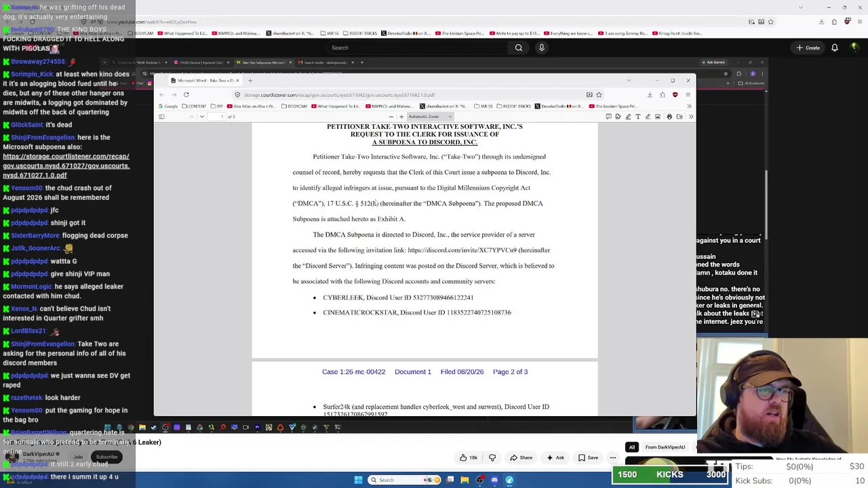Image resolution: width=868 pixels, height=488 pixels.
Task: Toggle the PDF viewer sidebar
Action: (161, 117)
